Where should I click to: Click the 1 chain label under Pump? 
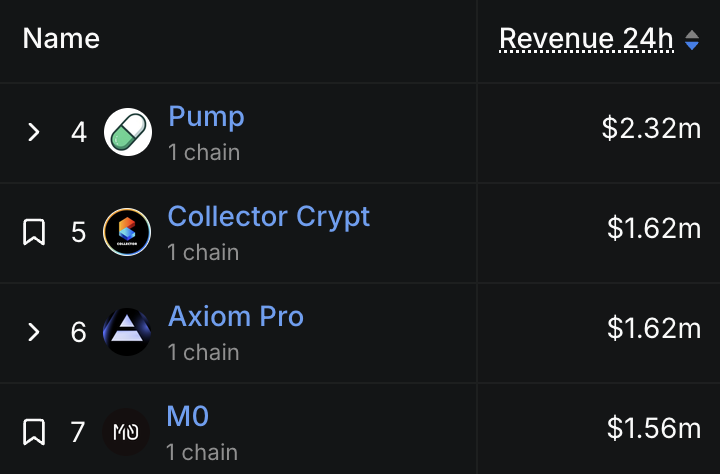204,152
